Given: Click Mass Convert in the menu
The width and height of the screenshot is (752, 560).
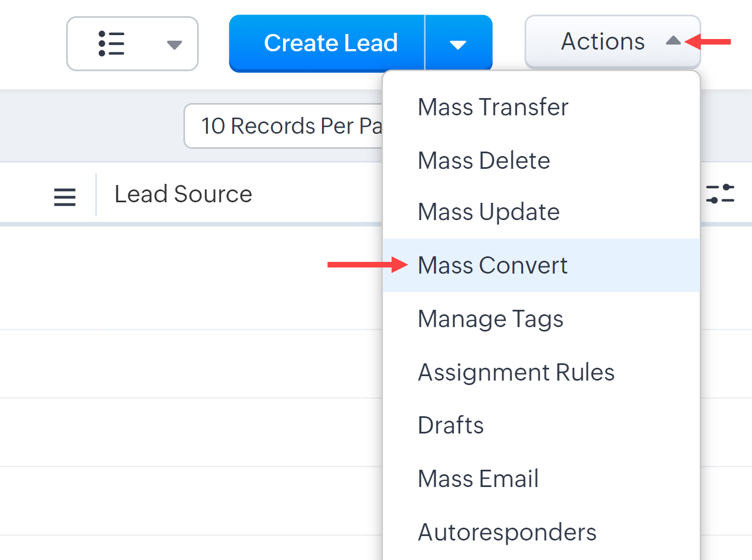Looking at the screenshot, I should [x=492, y=265].
